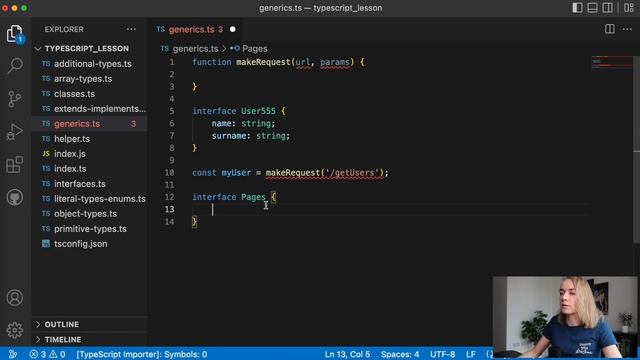Click the params parameter on line 1
The image size is (640, 360).
[335, 62]
